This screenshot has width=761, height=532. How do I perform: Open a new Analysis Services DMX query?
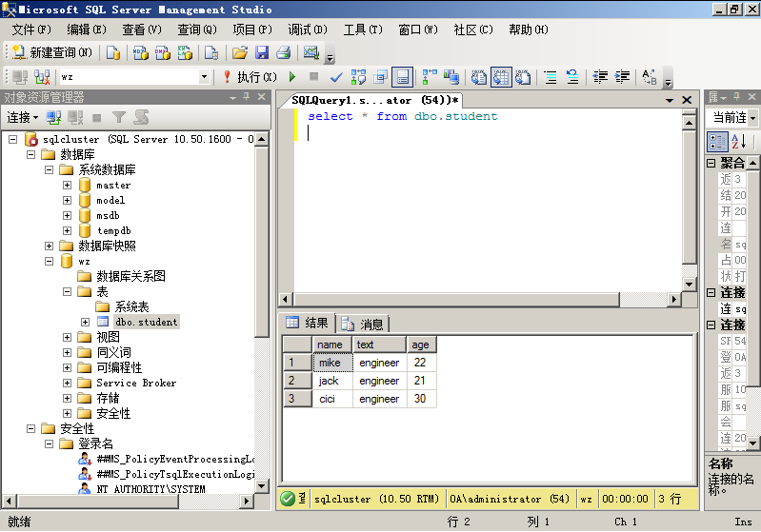(x=163, y=52)
